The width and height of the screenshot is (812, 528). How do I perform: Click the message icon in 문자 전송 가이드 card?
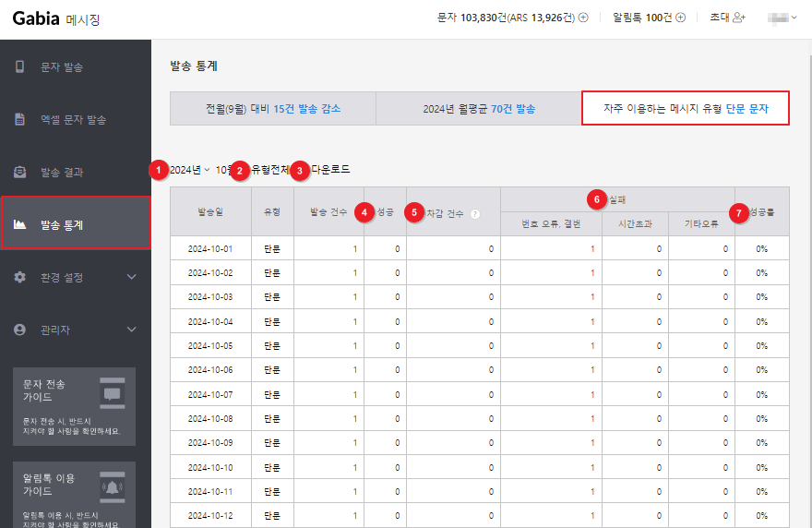tap(112, 393)
